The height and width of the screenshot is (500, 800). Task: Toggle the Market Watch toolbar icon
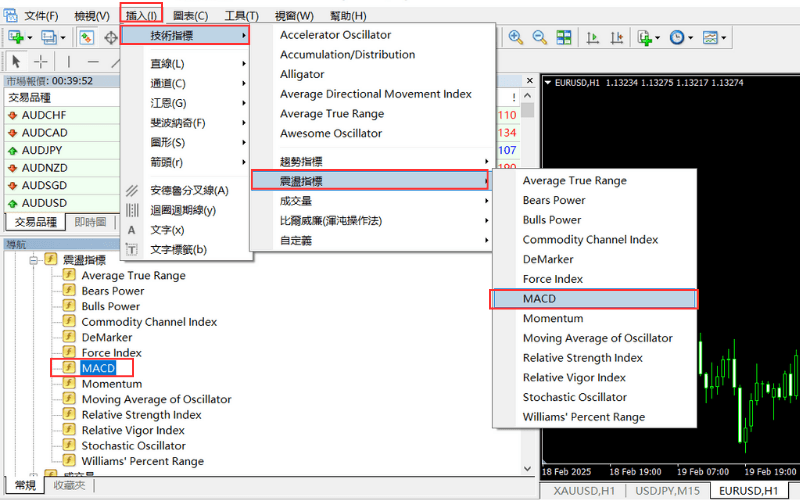[86, 37]
